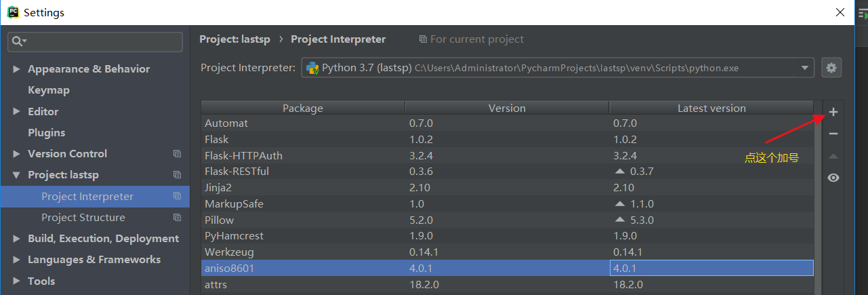Viewport: 868px width, 295px height.
Task: Expand Build, Execution, Deployment section
Action: [x=16, y=239]
